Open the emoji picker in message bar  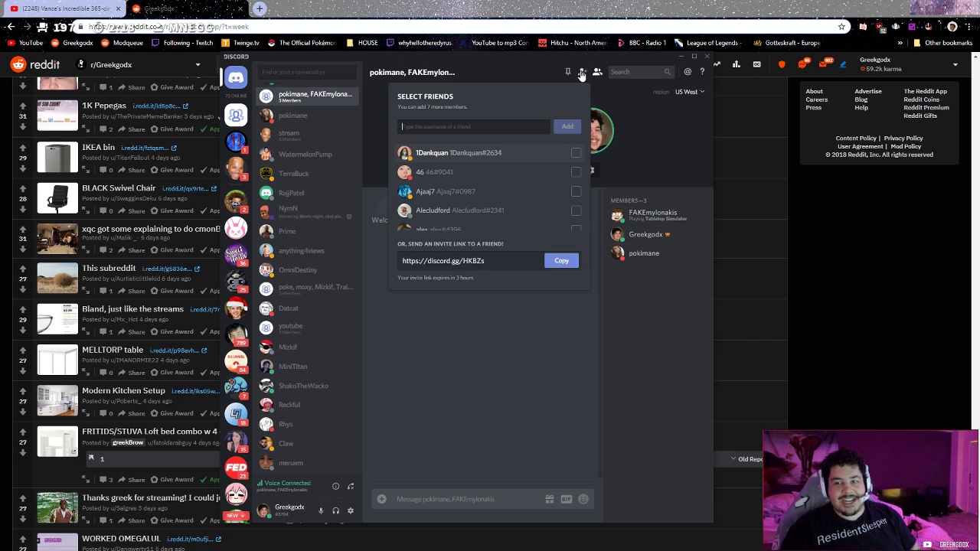pyautogui.click(x=583, y=499)
